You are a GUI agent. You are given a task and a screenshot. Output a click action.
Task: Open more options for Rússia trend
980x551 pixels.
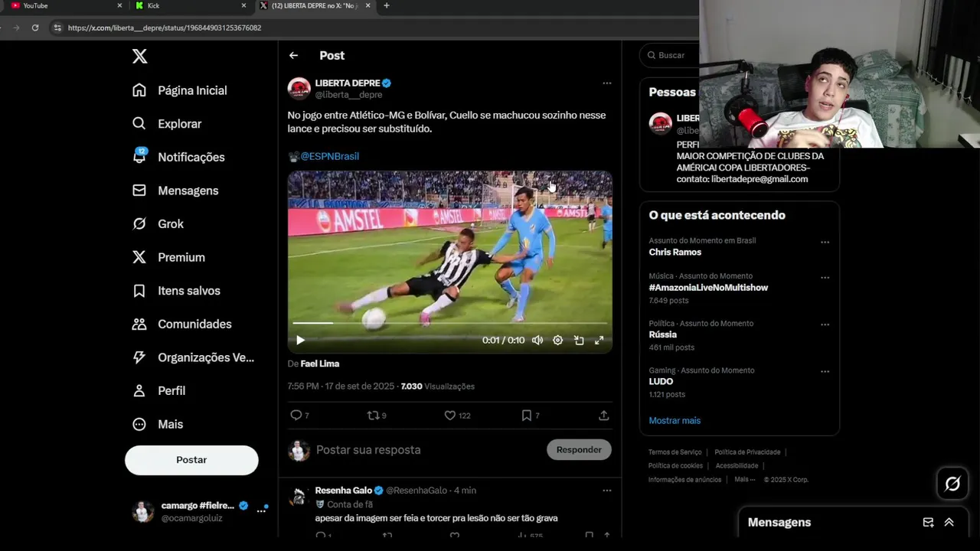(825, 324)
